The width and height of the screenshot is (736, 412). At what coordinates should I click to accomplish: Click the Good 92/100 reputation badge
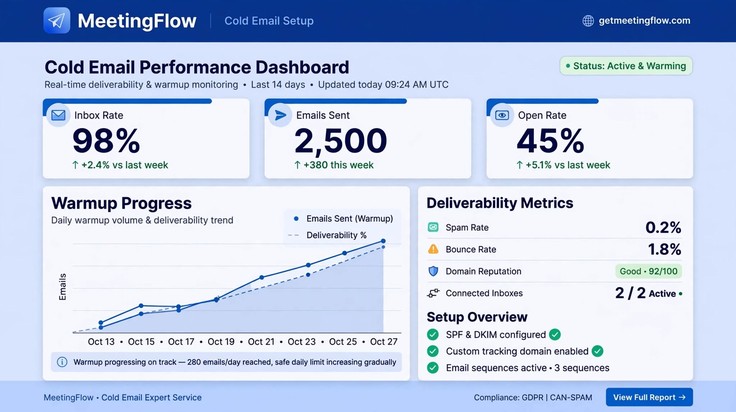pyautogui.click(x=649, y=271)
